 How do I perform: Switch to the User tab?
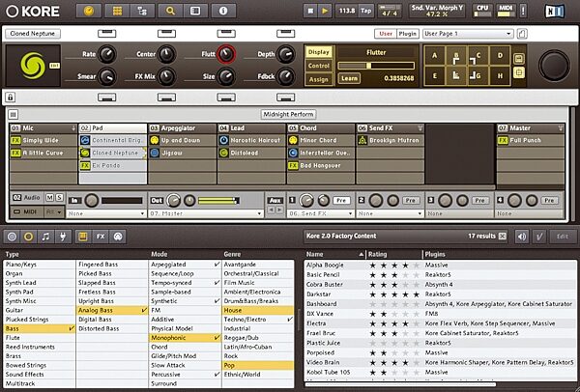pyautogui.click(x=386, y=34)
